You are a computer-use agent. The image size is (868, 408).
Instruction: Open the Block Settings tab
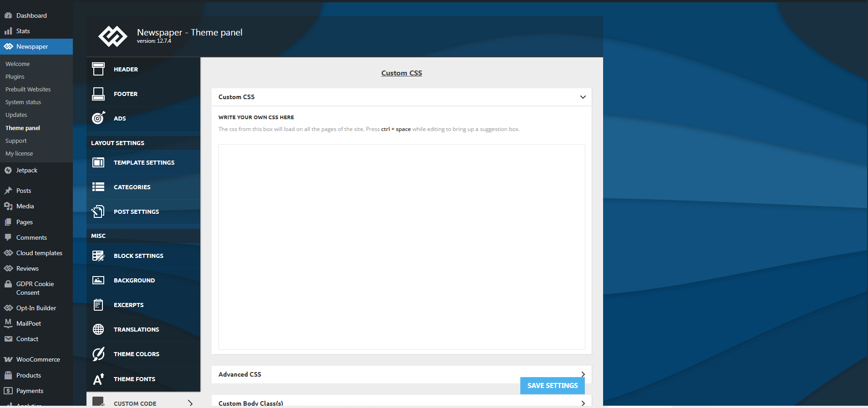pos(143,256)
